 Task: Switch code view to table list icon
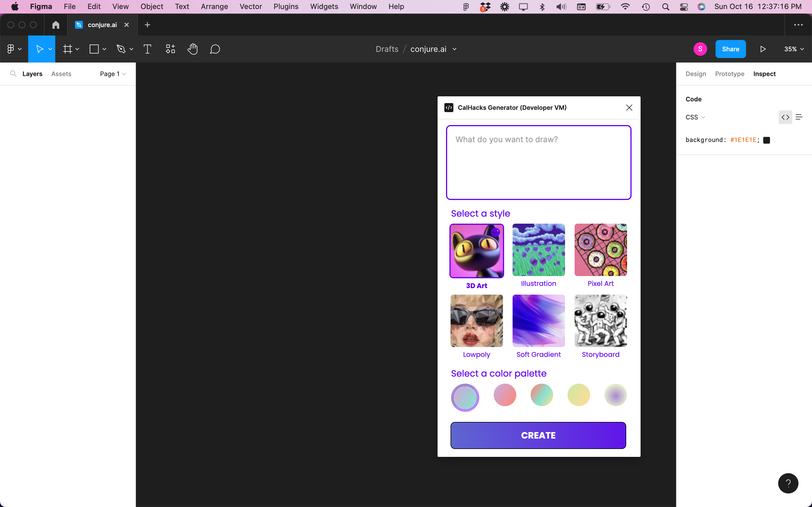[799, 117]
